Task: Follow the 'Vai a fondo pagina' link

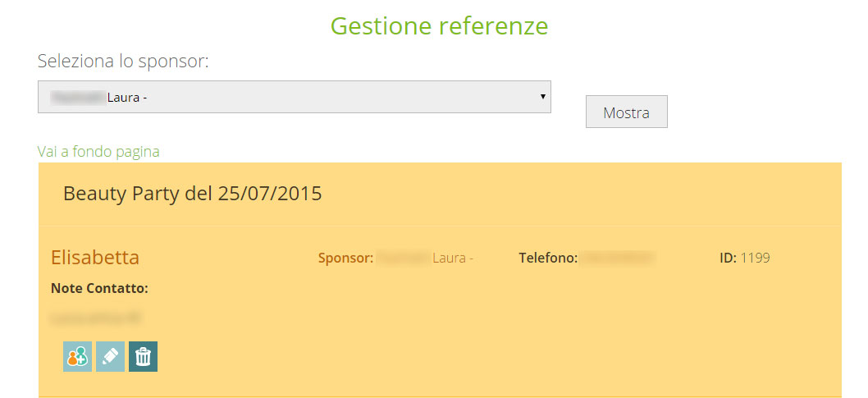Action: pos(98,151)
